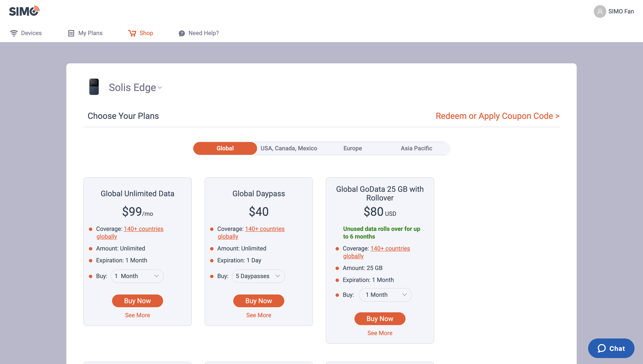Select the Asia Pacific tab
The image size is (643, 364).
click(416, 148)
